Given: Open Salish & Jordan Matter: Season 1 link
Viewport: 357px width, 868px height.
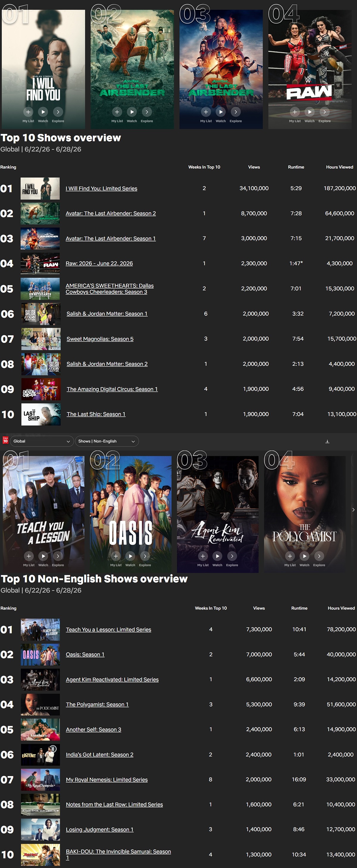Looking at the screenshot, I should (x=107, y=314).
